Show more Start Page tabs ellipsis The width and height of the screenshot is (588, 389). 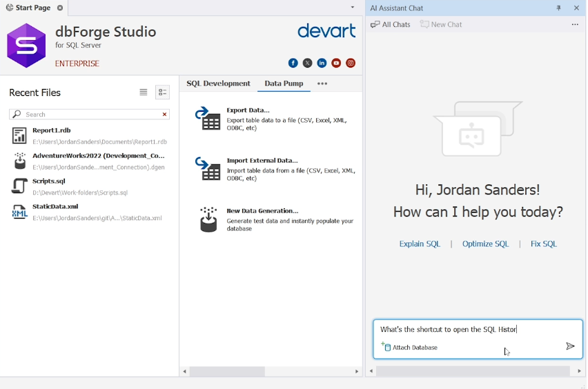pyautogui.click(x=322, y=83)
